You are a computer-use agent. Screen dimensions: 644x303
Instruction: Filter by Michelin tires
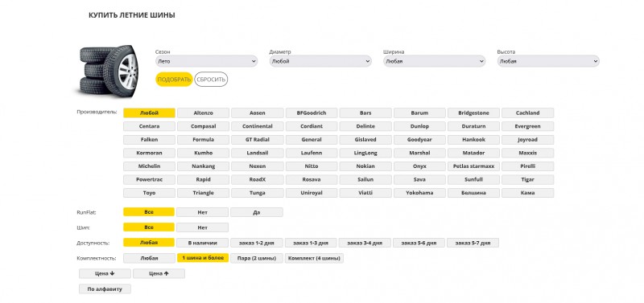pos(149,166)
